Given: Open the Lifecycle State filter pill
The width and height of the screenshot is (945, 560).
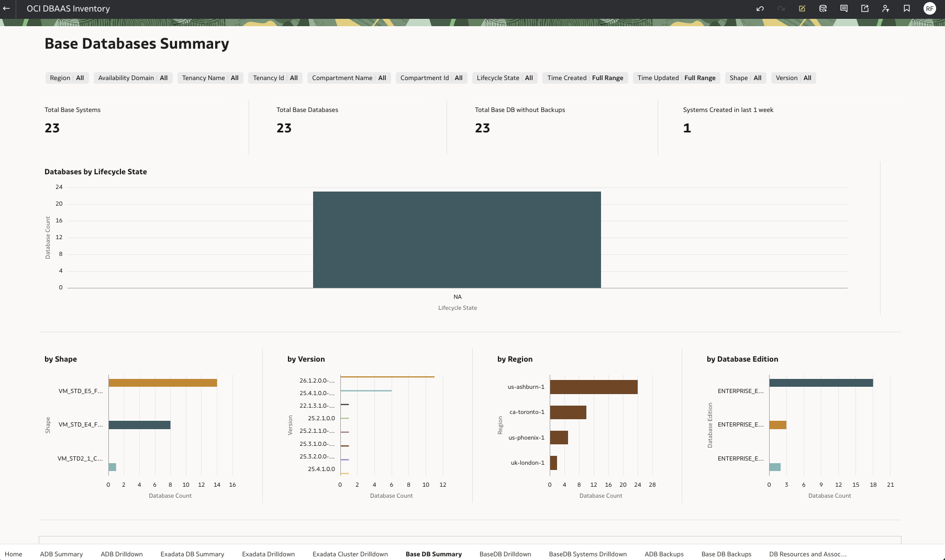Looking at the screenshot, I should coord(504,77).
